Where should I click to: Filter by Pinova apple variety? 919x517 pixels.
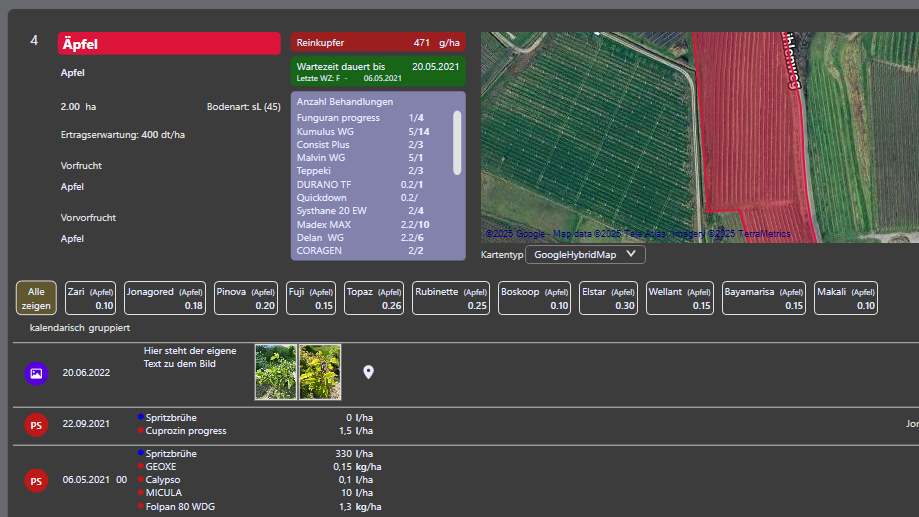click(246, 298)
